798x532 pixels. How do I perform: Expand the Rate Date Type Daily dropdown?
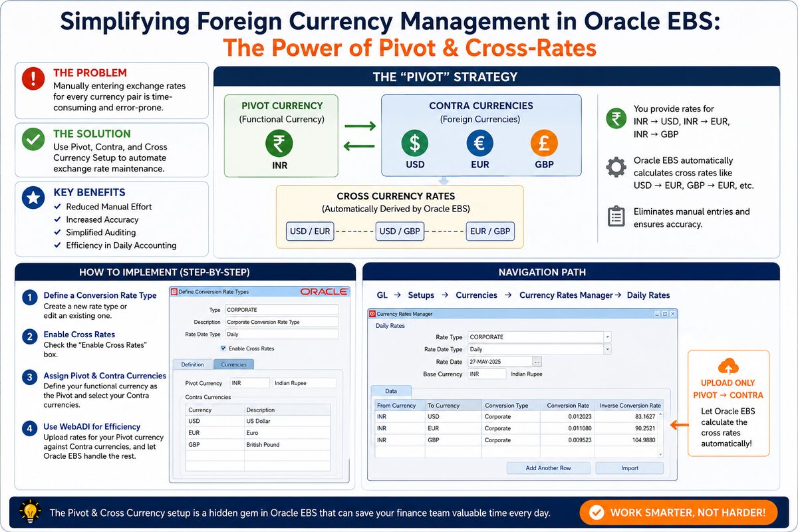coord(607,349)
